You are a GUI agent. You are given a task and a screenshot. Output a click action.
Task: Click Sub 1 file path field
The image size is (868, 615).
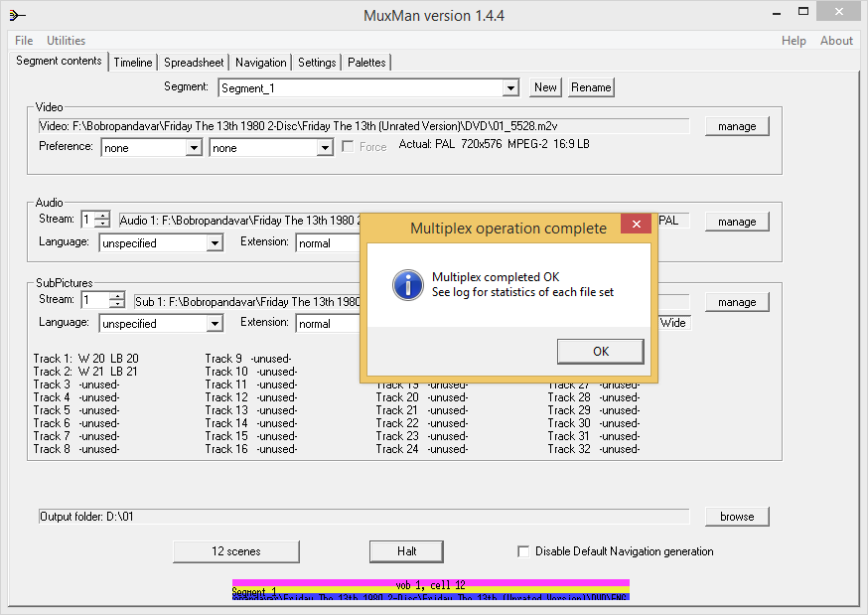pyautogui.click(x=247, y=302)
